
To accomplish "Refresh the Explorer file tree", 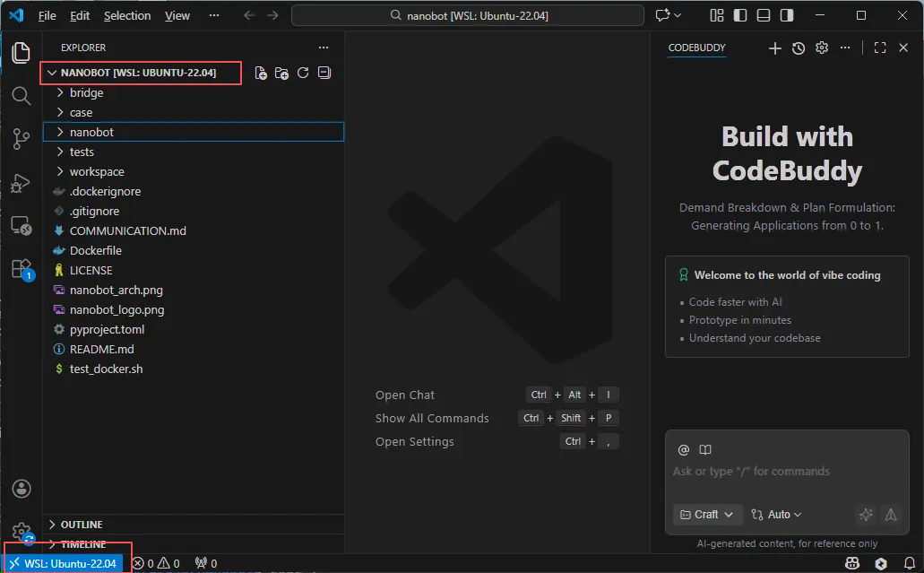I will pyautogui.click(x=303, y=73).
